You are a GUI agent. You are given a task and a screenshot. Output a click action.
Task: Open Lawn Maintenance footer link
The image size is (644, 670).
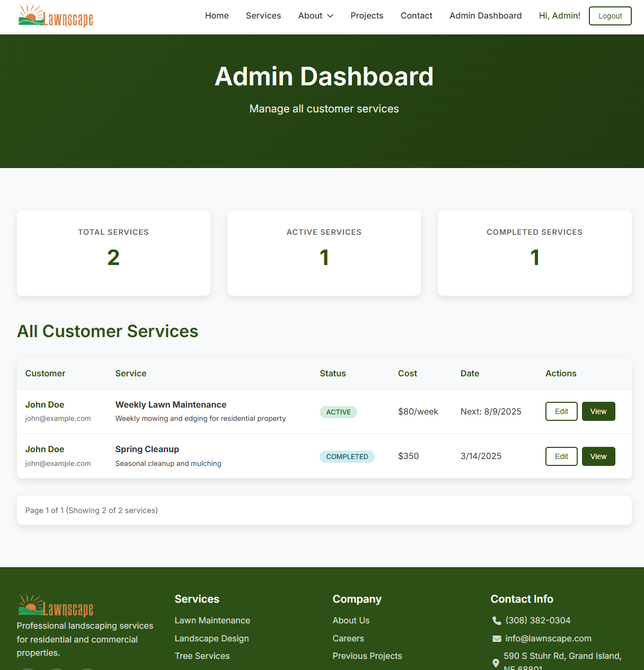212,620
